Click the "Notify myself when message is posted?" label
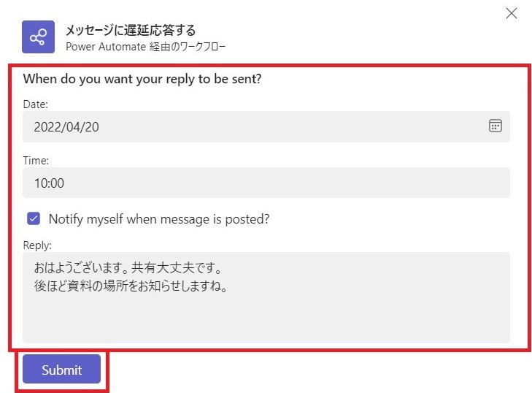This screenshot has height=393, width=532. click(x=159, y=219)
